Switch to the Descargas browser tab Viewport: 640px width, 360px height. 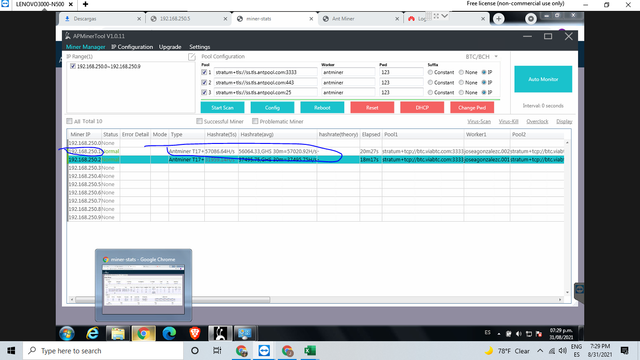point(101,19)
